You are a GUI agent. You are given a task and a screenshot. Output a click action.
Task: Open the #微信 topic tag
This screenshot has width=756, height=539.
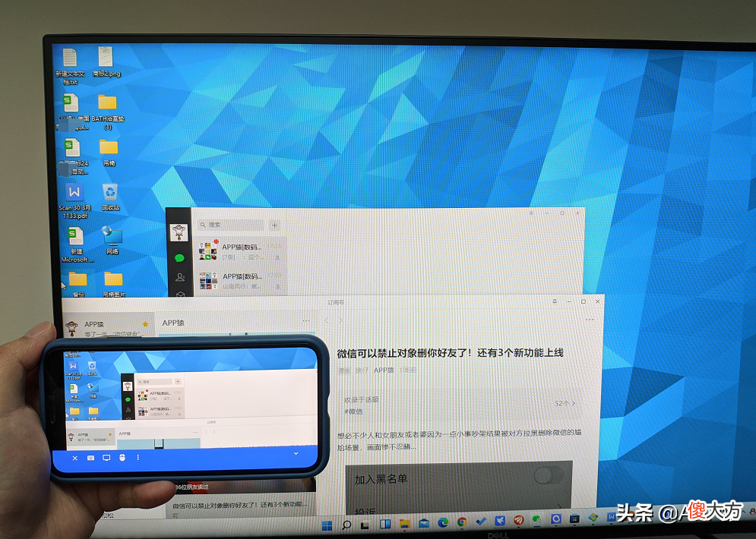point(353,411)
